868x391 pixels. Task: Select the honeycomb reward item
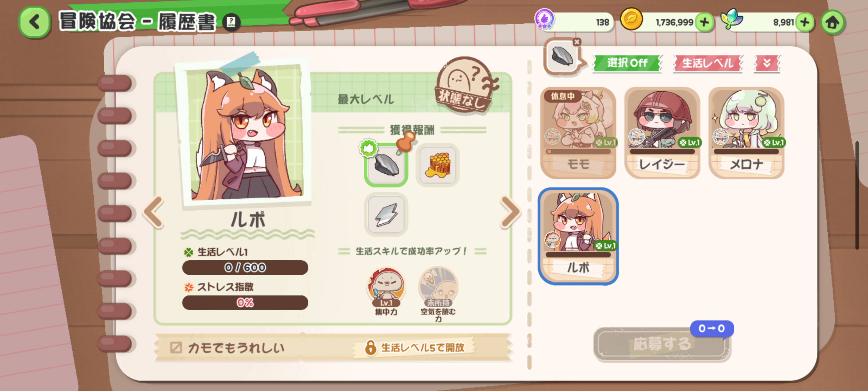tap(438, 165)
